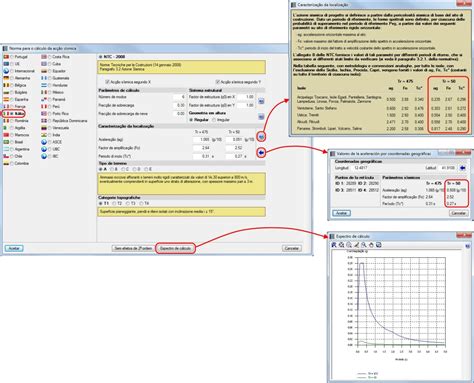Screen dimensions: 474x383
Task: Click Cancelar in the norm dialog
Action: 292,248
